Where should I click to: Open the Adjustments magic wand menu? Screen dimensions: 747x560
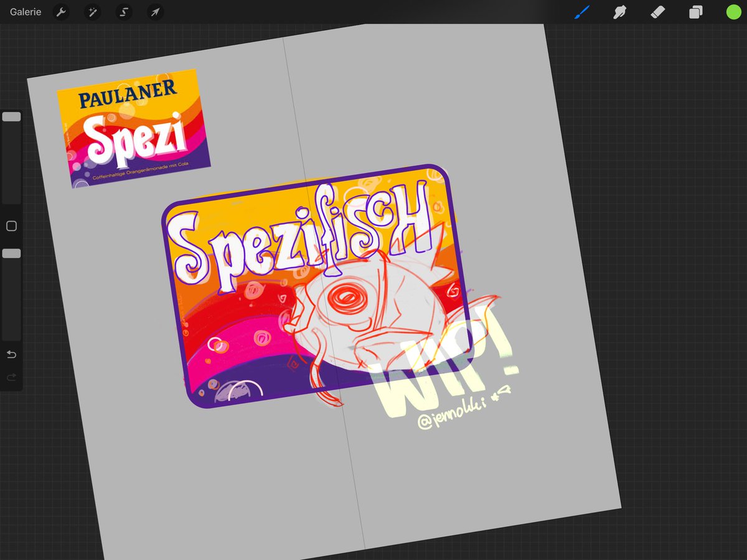coord(92,12)
